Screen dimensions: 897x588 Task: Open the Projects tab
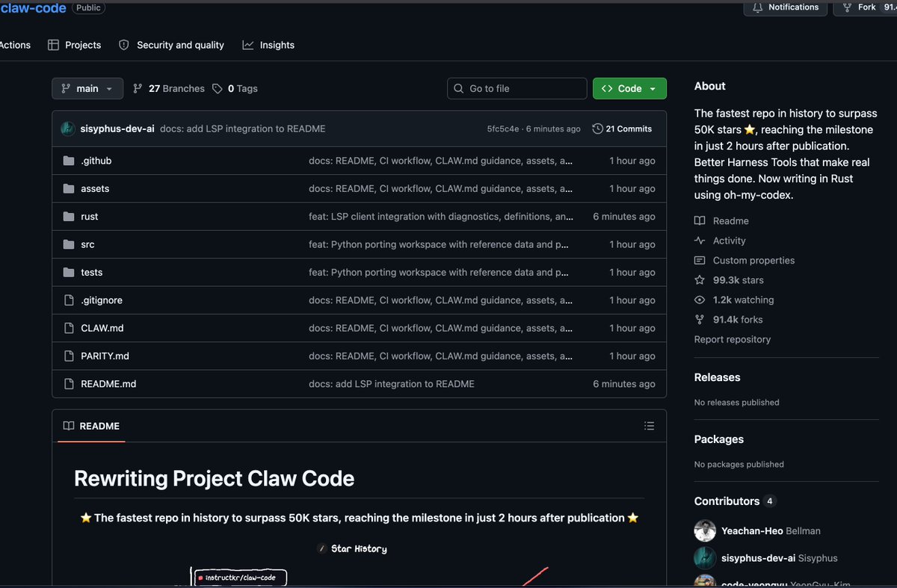coord(74,45)
